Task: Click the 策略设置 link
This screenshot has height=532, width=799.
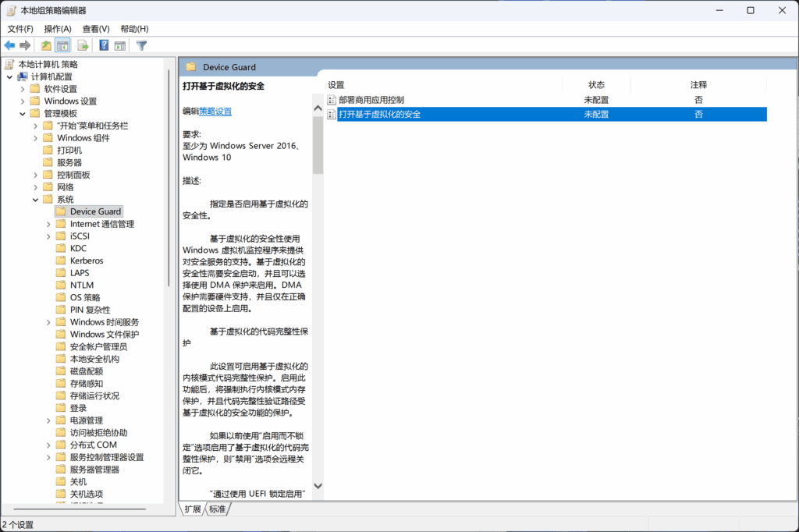Action: (x=215, y=112)
